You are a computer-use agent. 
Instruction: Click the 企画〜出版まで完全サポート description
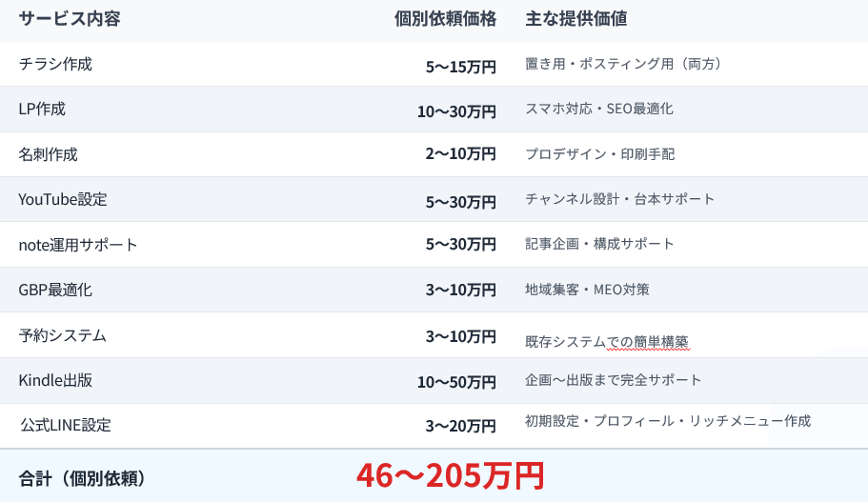614,380
